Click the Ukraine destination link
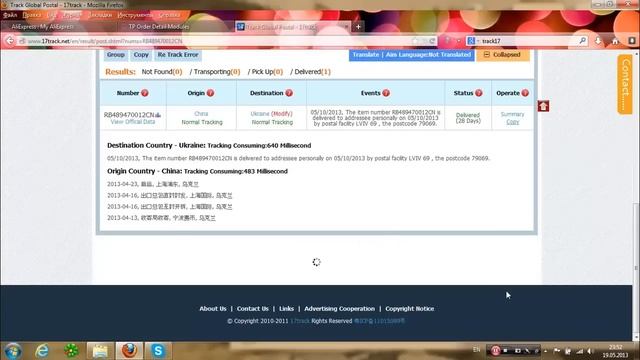The width and height of the screenshot is (640, 360). [260, 114]
